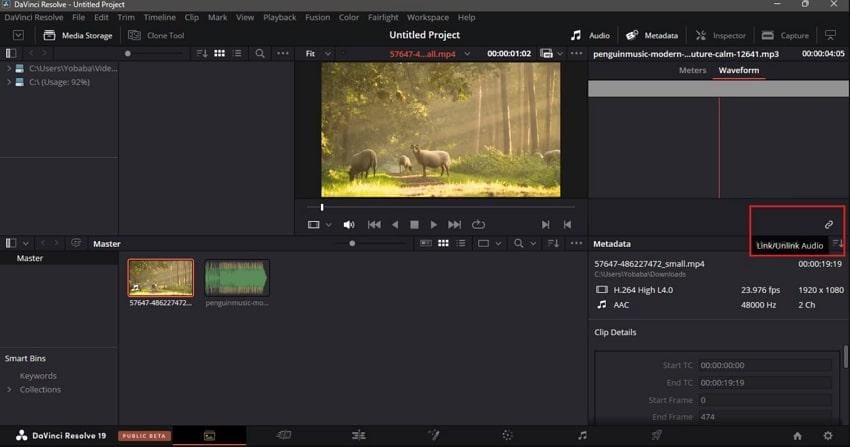Open the Fusion menu
The height and width of the screenshot is (447, 850).
click(317, 17)
